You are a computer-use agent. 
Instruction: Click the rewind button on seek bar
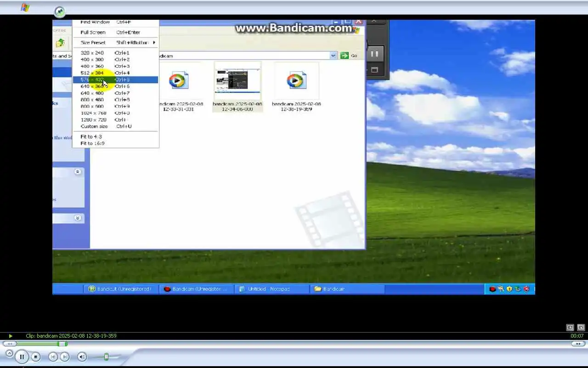pos(10,344)
